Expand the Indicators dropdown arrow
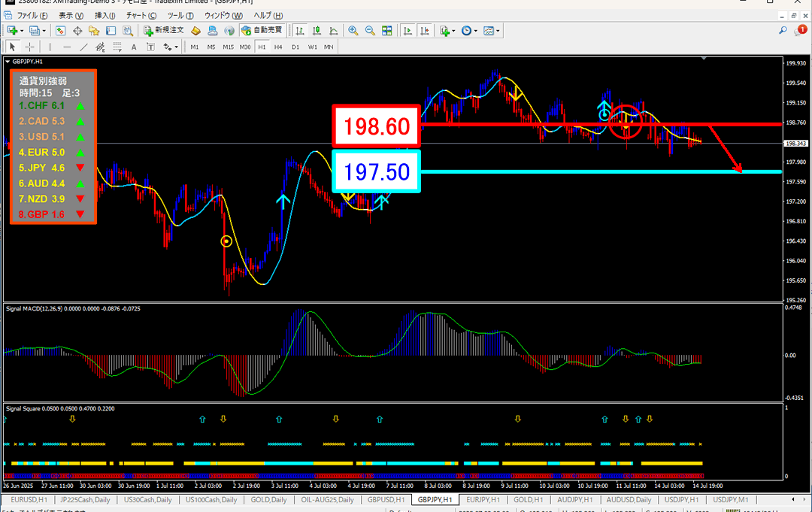Screen dimensions: 812x512 (x=453, y=31)
